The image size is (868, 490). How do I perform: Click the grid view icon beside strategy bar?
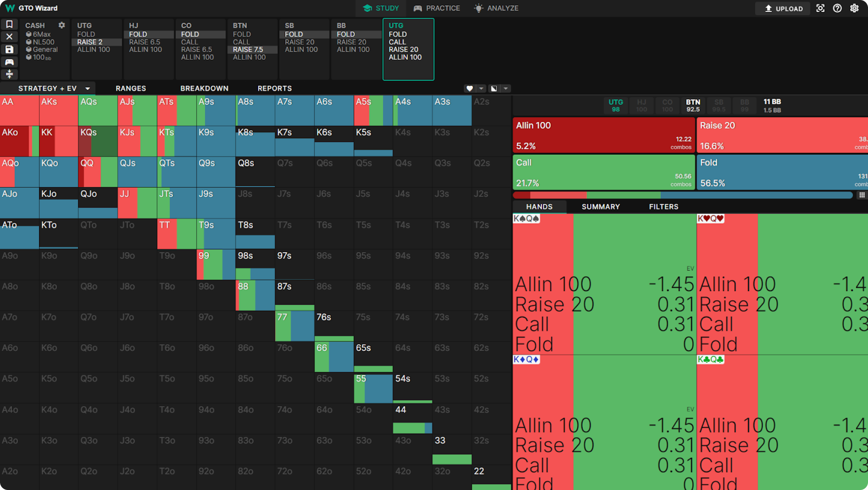click(x=862, y=195)
